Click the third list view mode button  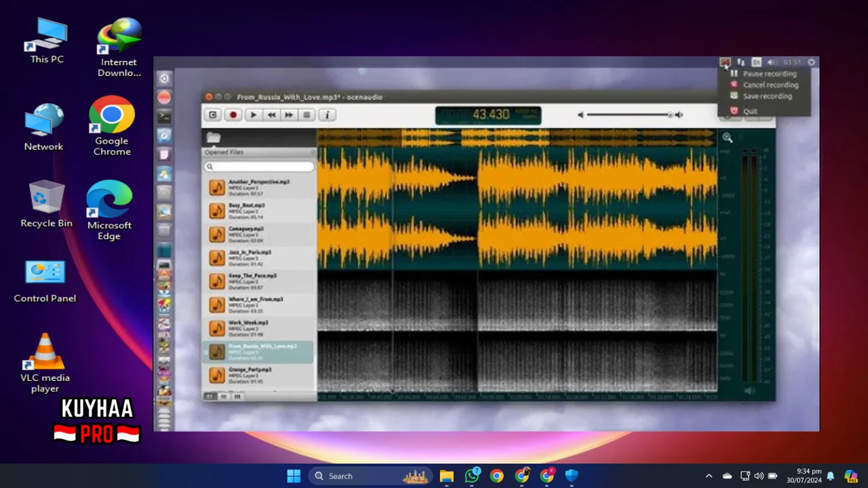pos(237,396)
